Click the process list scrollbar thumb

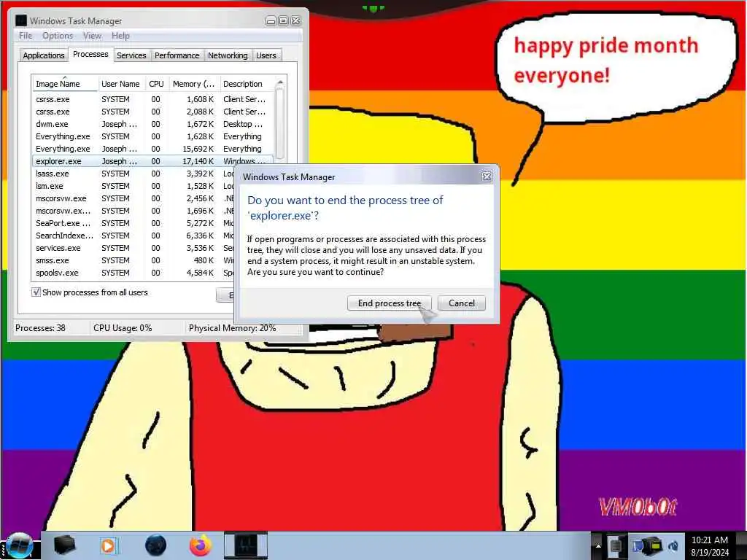tap(280, 124)
